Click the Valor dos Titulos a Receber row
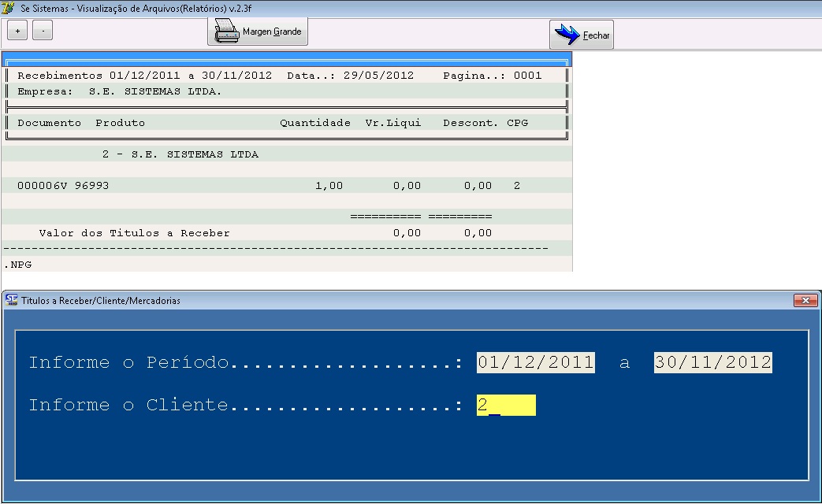 [134, 233]
